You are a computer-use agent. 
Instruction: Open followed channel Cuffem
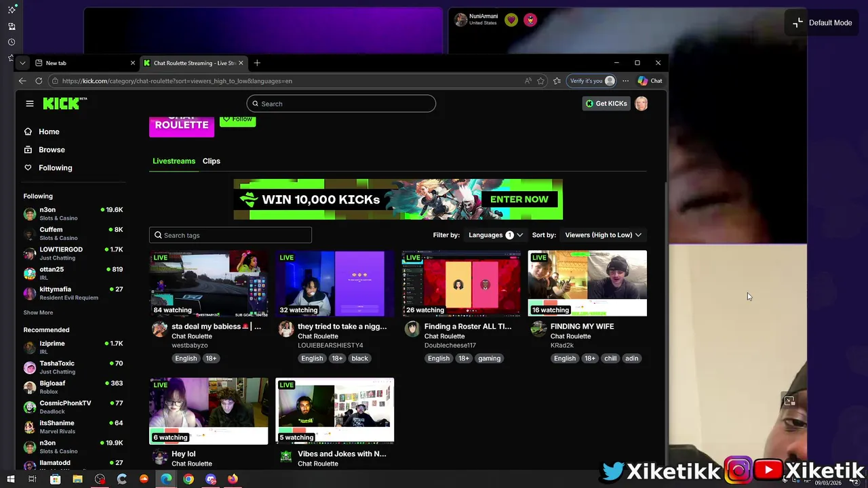coord(73,233)
